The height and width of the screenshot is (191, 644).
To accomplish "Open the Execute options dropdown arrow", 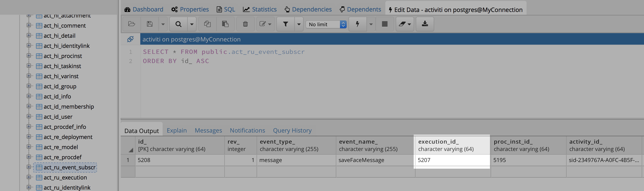I will (x=371, y=24).
